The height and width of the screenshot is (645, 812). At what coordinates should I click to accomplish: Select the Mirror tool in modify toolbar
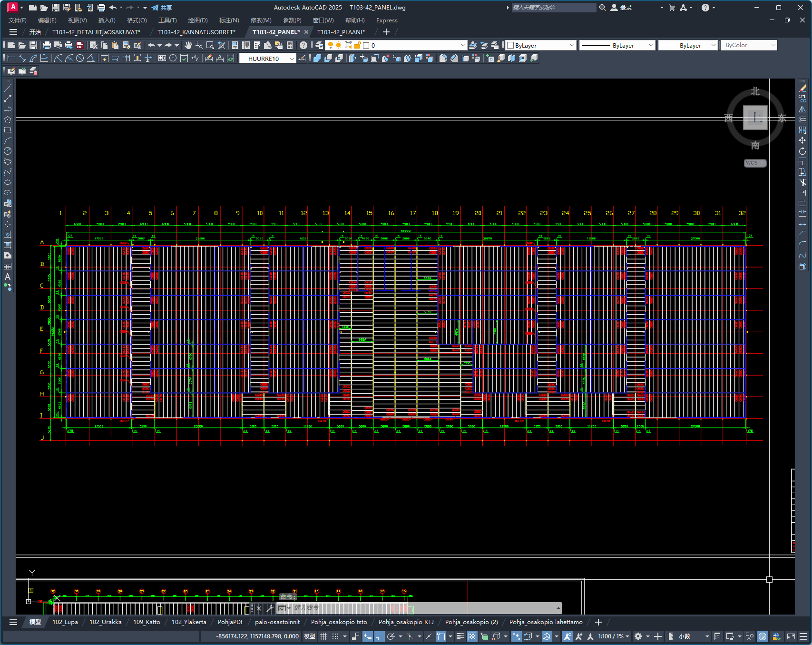[x=802, y=109]
